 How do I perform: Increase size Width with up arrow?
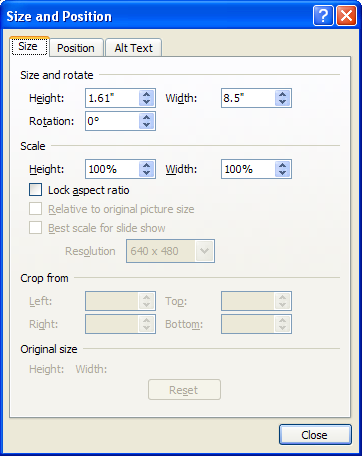[282, 94]
